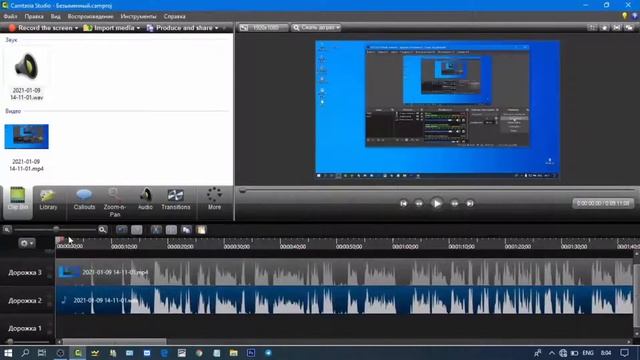640x360 pixels.
Task: Select the mp4 video clip on Дорожка 3
Action: coord(345,272)
